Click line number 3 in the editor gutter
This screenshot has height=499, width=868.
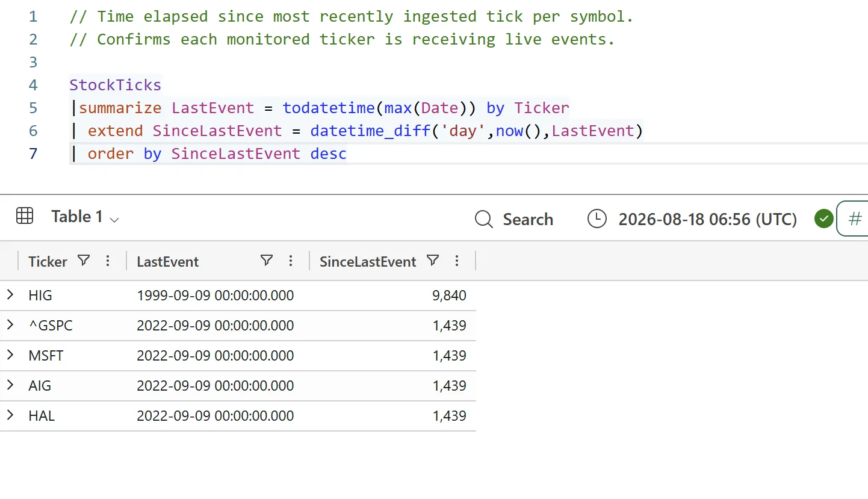point(33,62)
